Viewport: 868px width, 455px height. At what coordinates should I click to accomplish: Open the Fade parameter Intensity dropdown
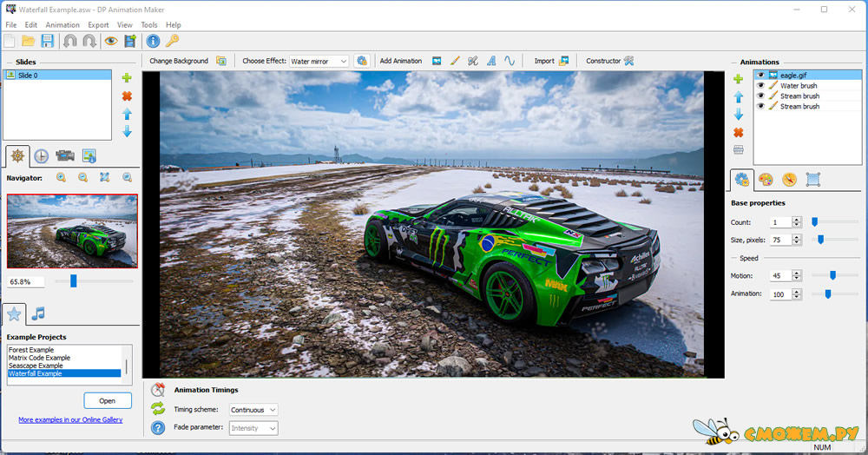click(x=253, y=428)
